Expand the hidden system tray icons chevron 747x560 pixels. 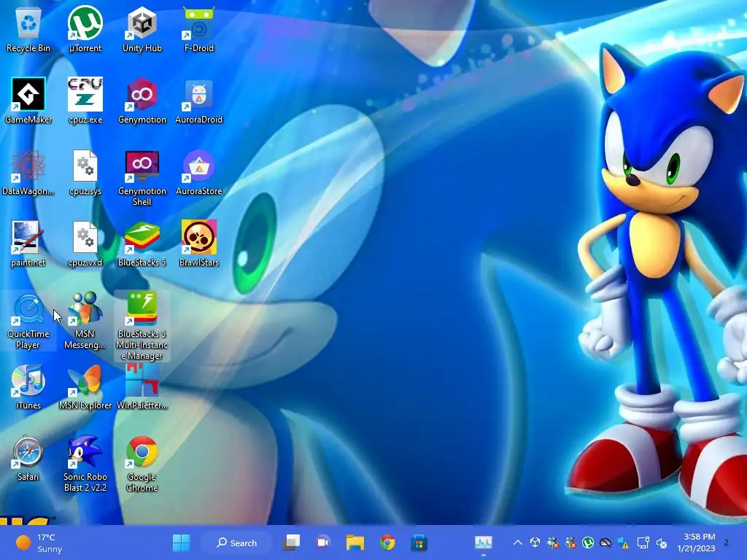(518, 542)
